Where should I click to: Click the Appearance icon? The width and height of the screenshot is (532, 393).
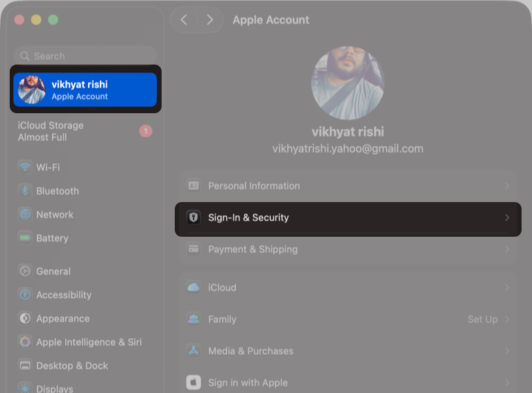click(25, 318)
